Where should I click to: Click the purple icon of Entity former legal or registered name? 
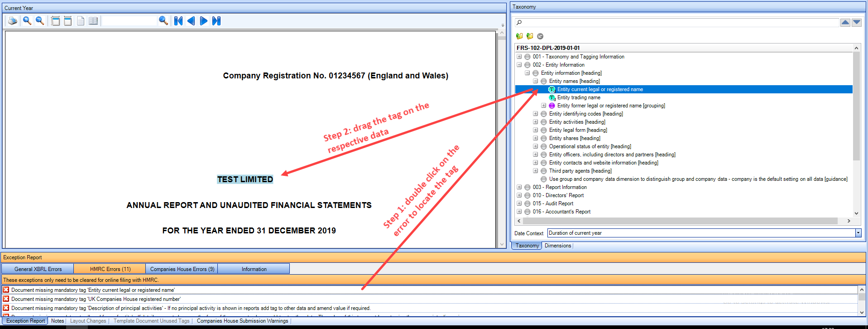point(552,106)
